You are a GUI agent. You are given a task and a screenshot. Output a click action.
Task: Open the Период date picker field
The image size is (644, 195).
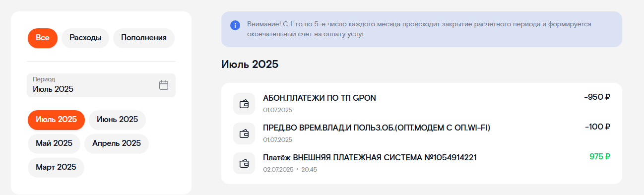101,85
